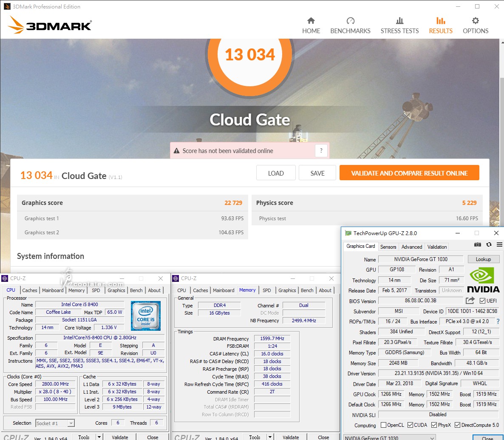Click bus interface help question mark
The height and width of the screenshot is (440, 504).
point(498,321)
